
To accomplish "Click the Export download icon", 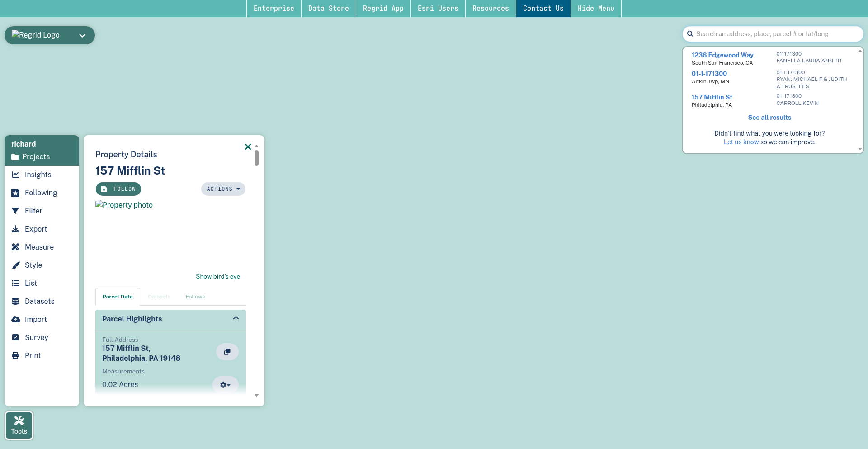I will 15,229.
